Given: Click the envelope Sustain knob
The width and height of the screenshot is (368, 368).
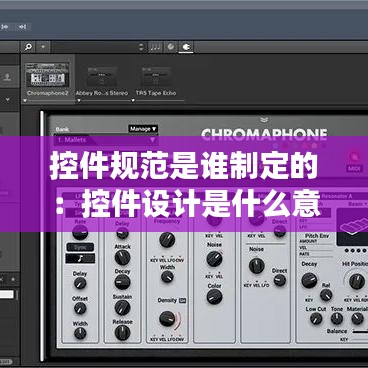Looking at the screenshot, I should [122, 307].
